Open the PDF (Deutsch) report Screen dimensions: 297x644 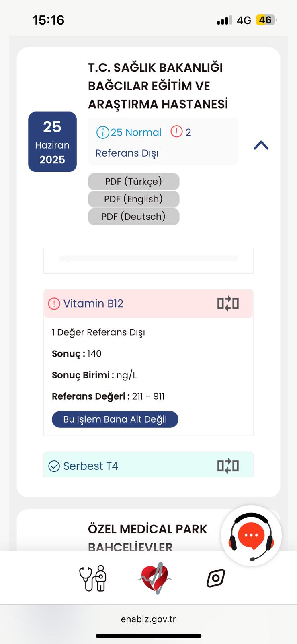coord(133,217)
